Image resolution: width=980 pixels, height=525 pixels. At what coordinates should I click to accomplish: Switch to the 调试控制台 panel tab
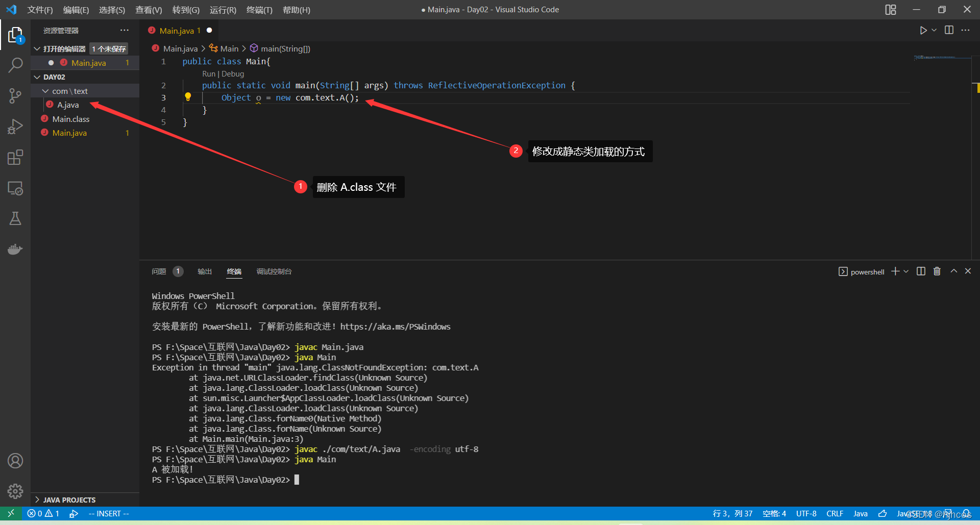click(274, 271)
